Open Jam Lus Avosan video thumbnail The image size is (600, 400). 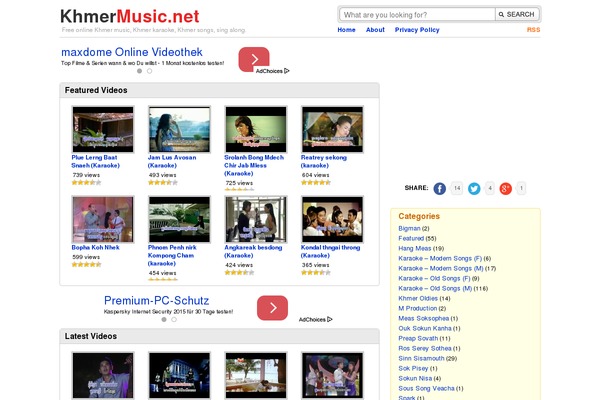coord(179,129)
